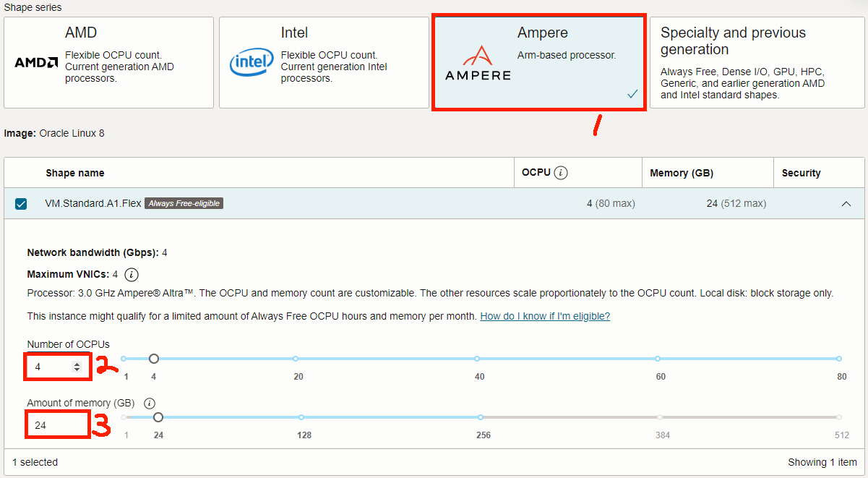Choose Specialty and previous generation card
Image resolution: width=868 pixels, height=478 pixels.
point(757,63)
